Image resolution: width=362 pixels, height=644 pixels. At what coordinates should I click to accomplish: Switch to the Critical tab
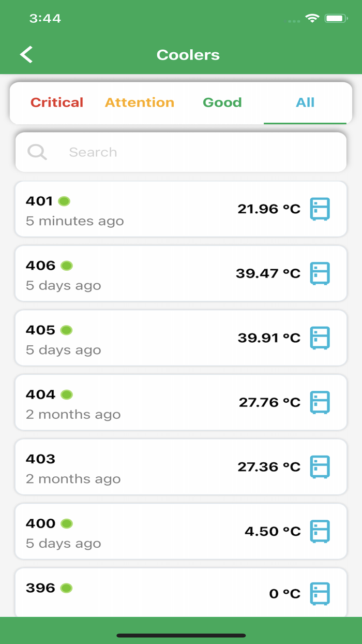[x=57, y=103]
